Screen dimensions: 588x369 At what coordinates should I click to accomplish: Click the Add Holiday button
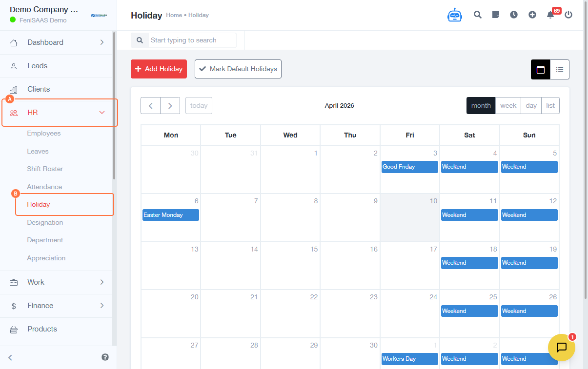click(x=159, y=69)
